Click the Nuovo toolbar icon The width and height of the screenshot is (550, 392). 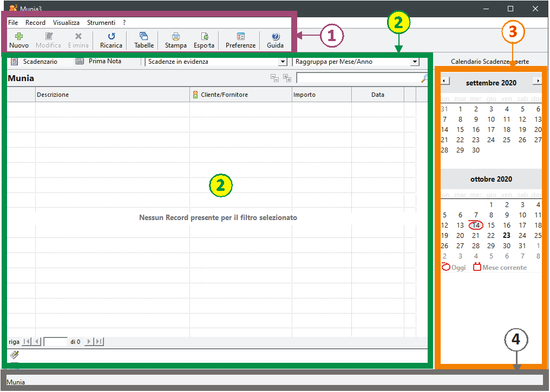19,37
